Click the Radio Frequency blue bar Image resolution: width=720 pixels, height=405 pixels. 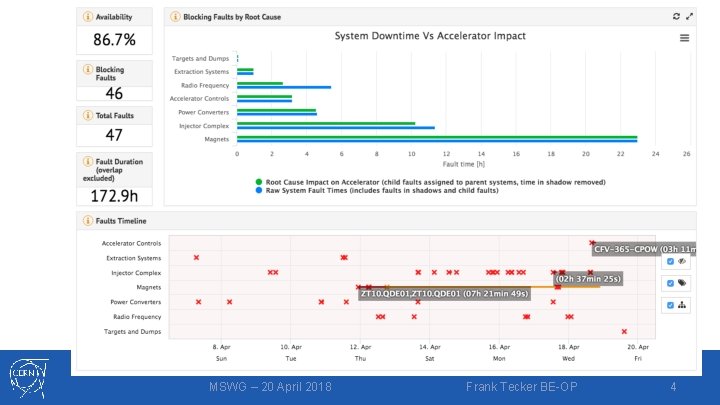point(284,87)
